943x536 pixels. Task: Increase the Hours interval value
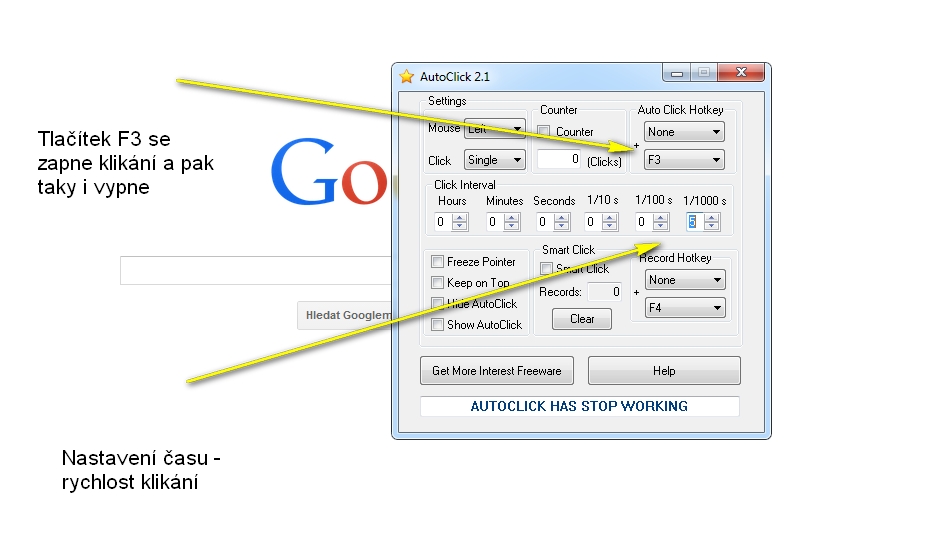click(459, 218)
